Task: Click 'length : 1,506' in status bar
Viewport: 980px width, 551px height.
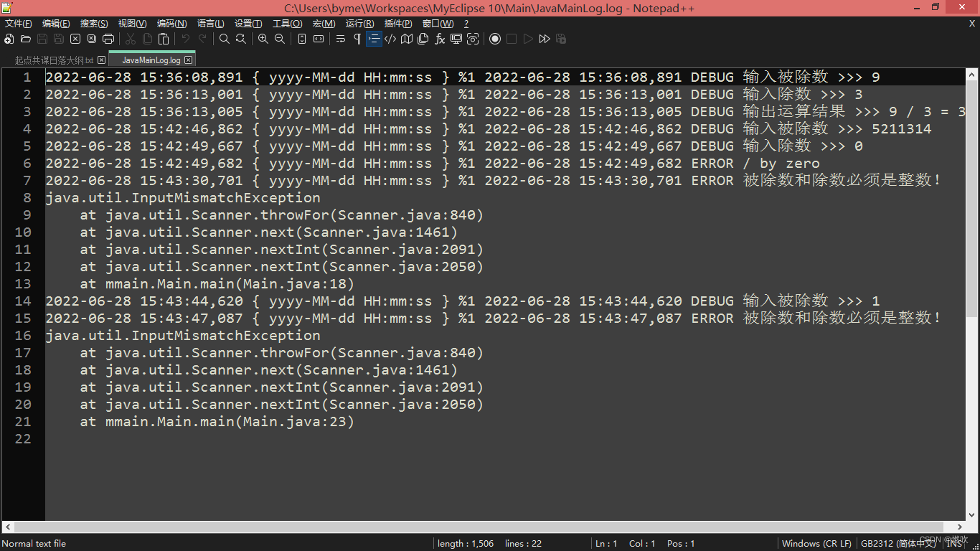Action: point(466,544)
